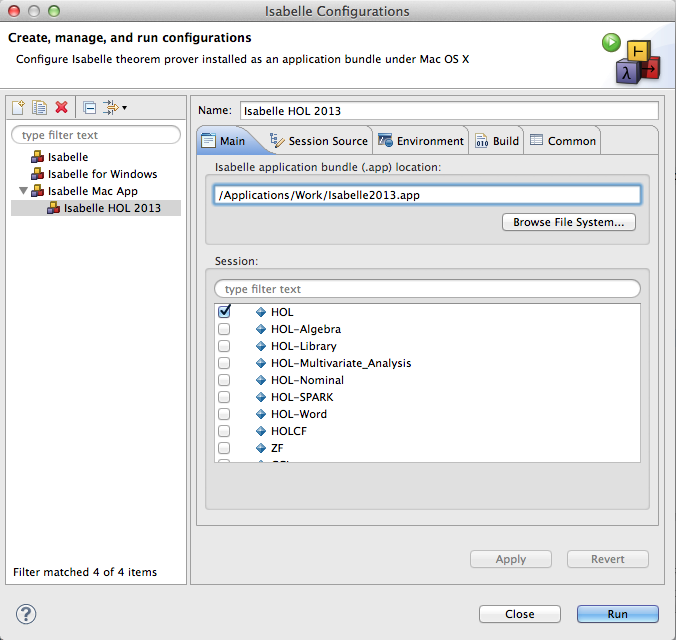Viewport: 676px width, 640px height.
Task: Click the HOLCF diamond icon
Action: click(x=261, y=431)
